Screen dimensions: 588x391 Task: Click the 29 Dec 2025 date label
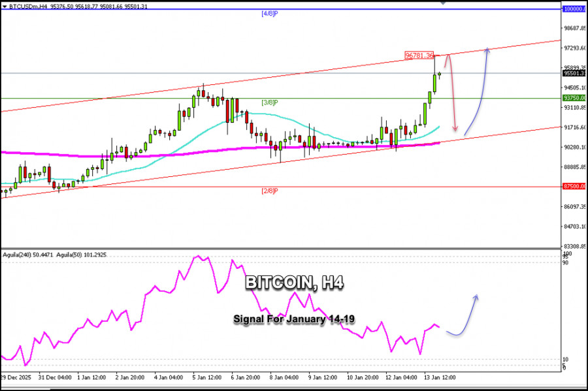point(16,377)
